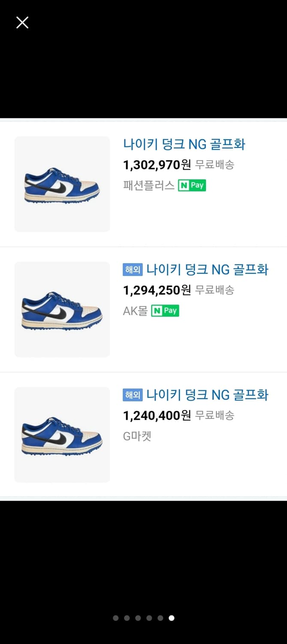Select the AK몰 seller name
The image size is (287, 644).
(x=136, y=310)
